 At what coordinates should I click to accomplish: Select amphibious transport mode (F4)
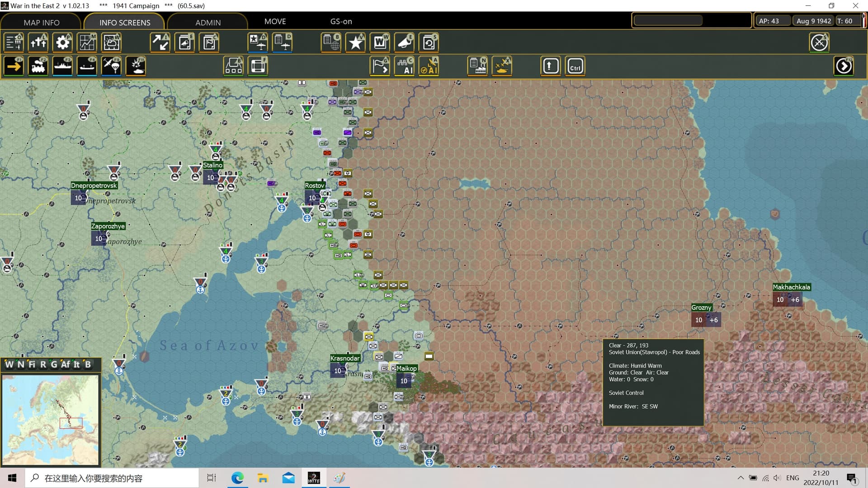pos(87,66)
